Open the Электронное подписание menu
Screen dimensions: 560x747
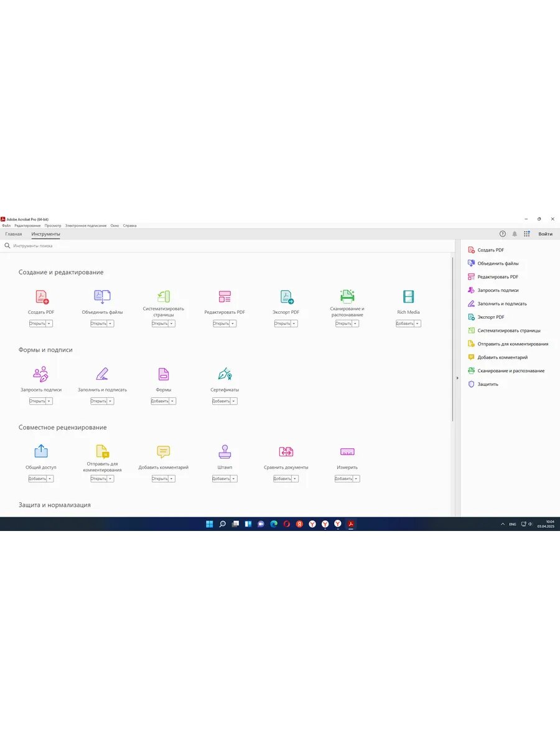click(86, 225)
